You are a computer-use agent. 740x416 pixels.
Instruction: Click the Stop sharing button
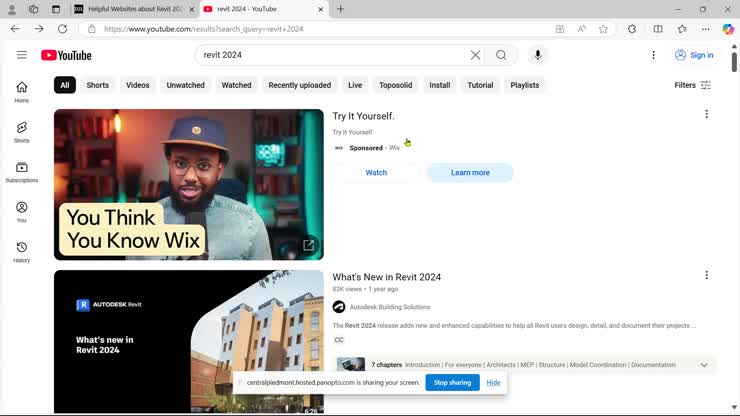[x=452, y=382]
